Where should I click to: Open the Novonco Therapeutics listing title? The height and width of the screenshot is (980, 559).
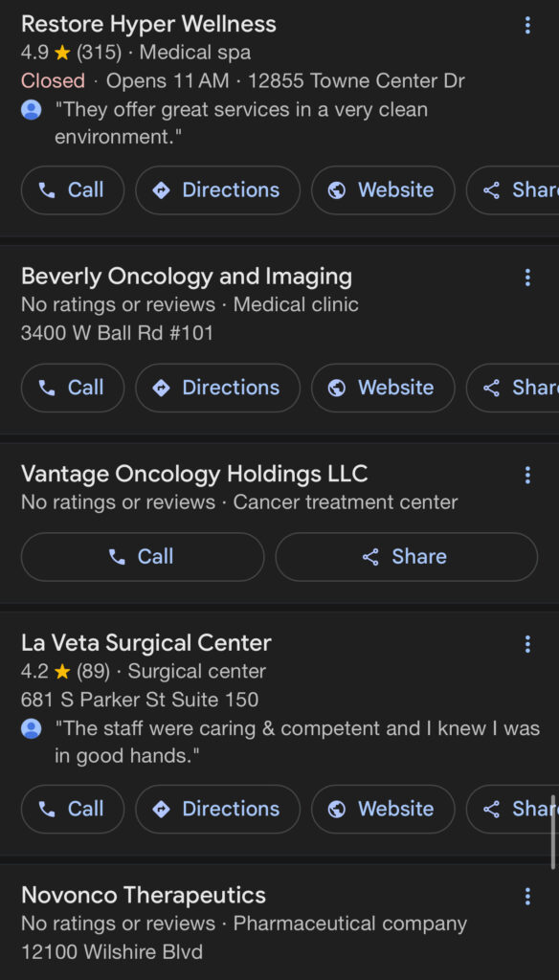[144, 895]
